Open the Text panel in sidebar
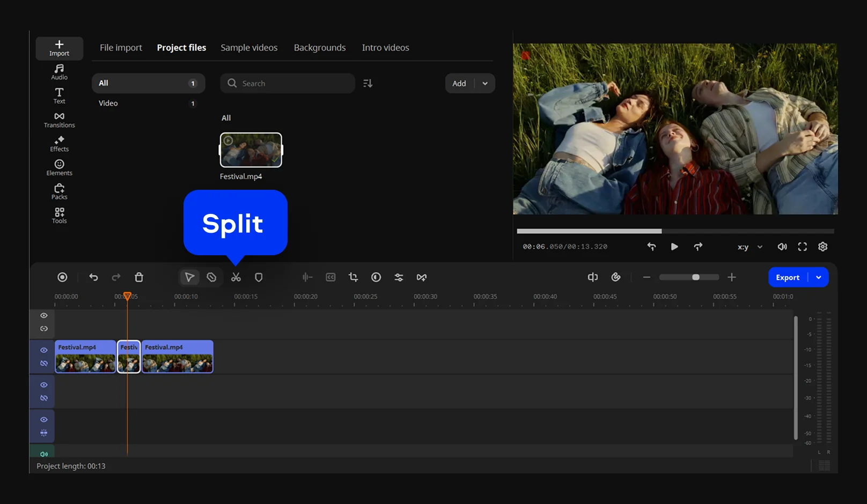 pyautogui.click(x=59, y=95)
